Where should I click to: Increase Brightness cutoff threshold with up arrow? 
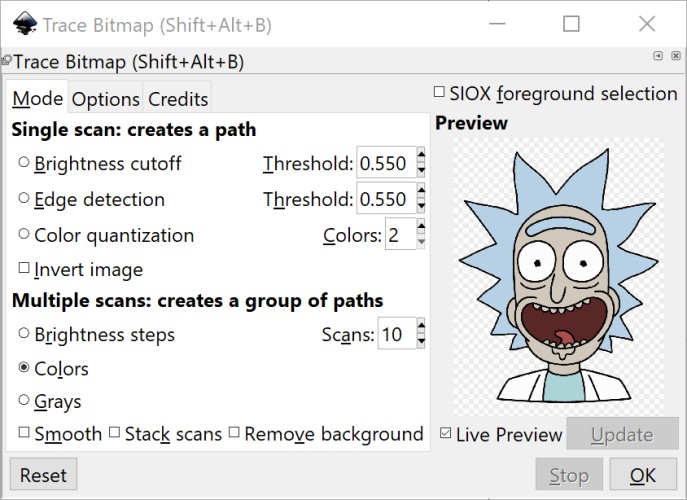click(421, 154)
